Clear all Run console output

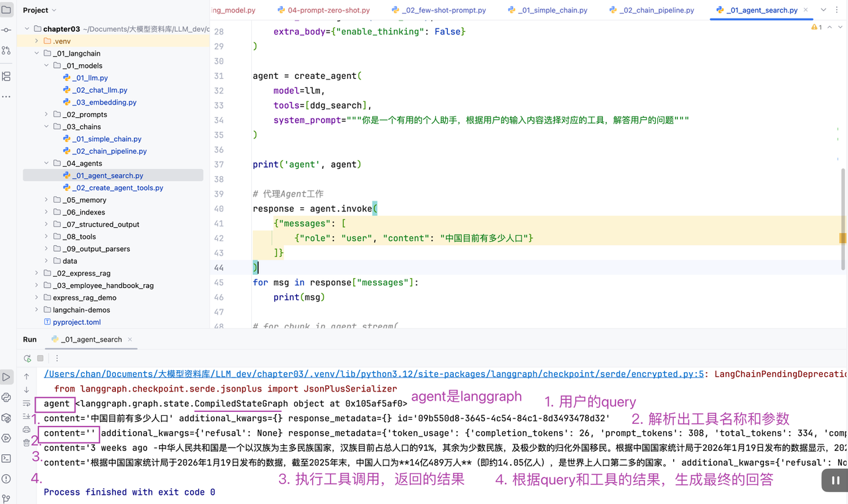click(x=26, y=442)
